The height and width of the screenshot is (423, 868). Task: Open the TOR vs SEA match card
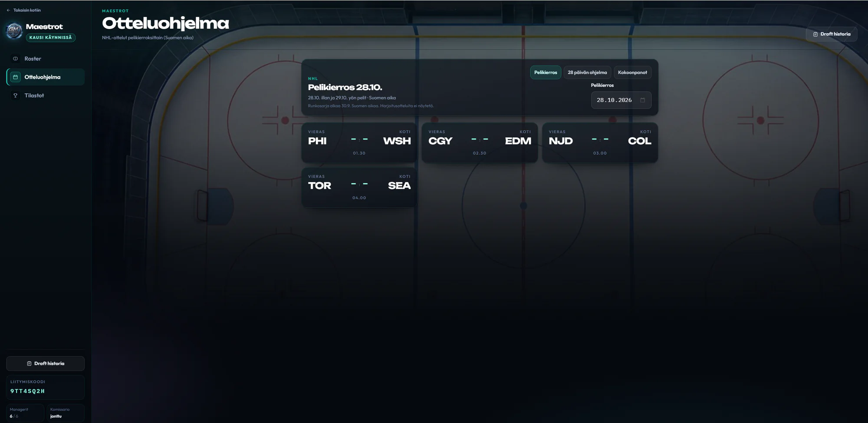[359, 187]
